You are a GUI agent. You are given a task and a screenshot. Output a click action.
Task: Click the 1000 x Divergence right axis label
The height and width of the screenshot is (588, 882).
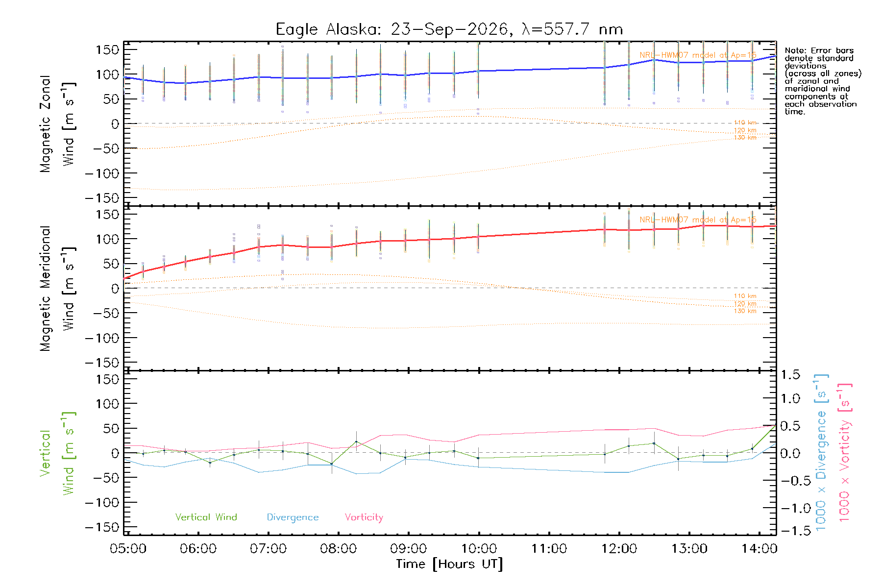pos(821,452)
